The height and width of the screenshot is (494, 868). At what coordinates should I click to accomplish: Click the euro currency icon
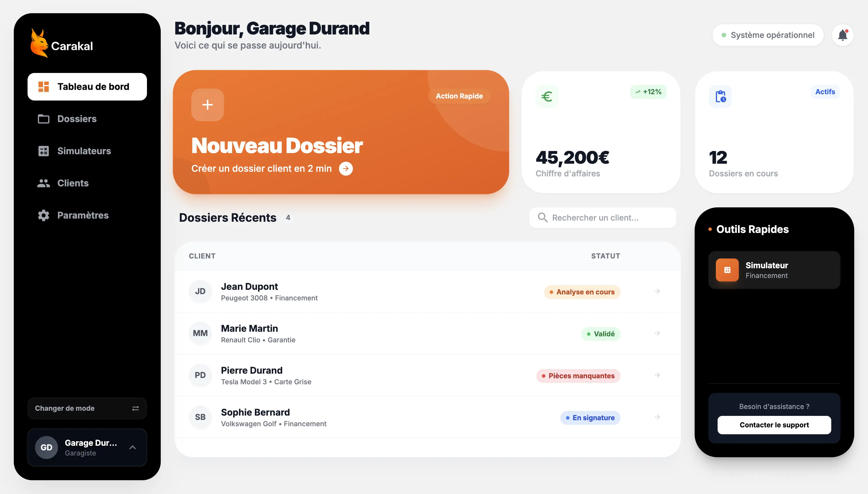click(x=547, y=96)
